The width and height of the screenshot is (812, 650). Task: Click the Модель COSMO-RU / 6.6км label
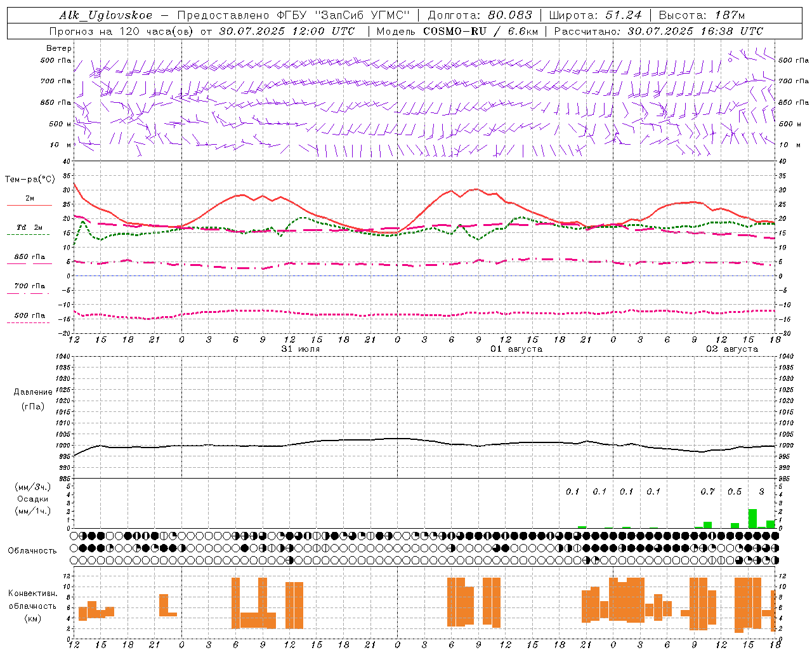(457, 31)
